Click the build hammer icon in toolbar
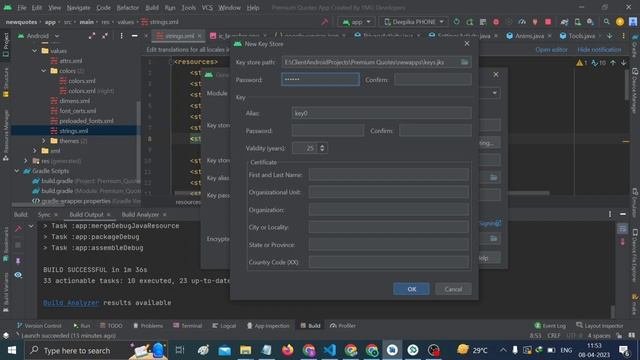 point(324,22)
